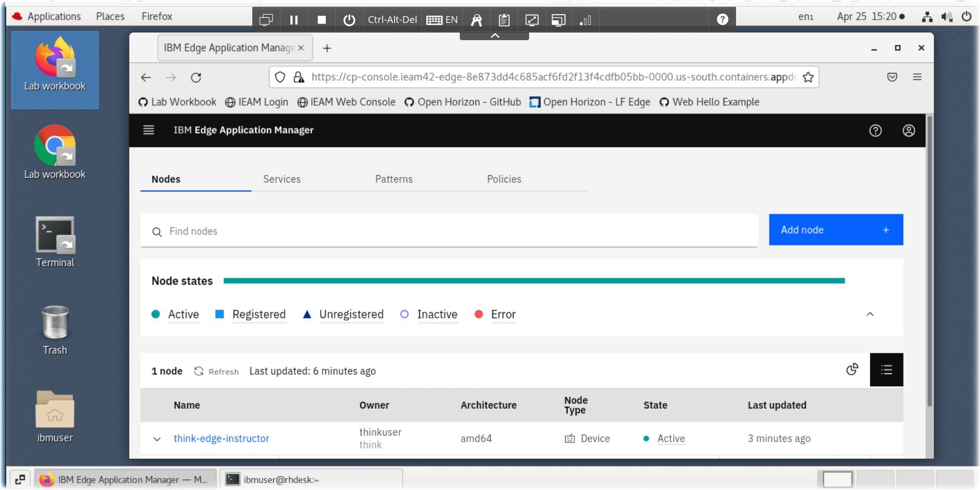
Task: Click the fullscreen resize icon in remote toolbar
Action: [x=532, y=20]
